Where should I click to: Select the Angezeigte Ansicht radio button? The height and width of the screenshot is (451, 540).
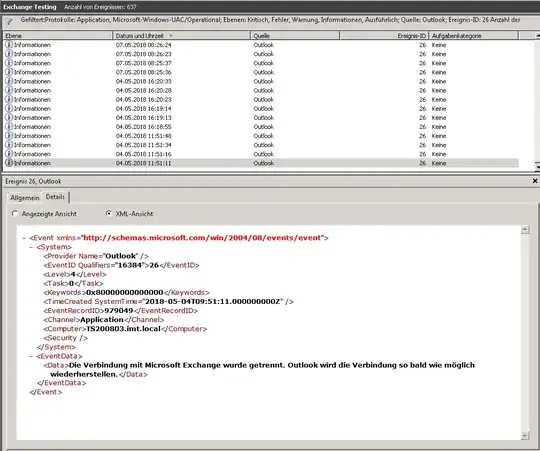[14, 213]
